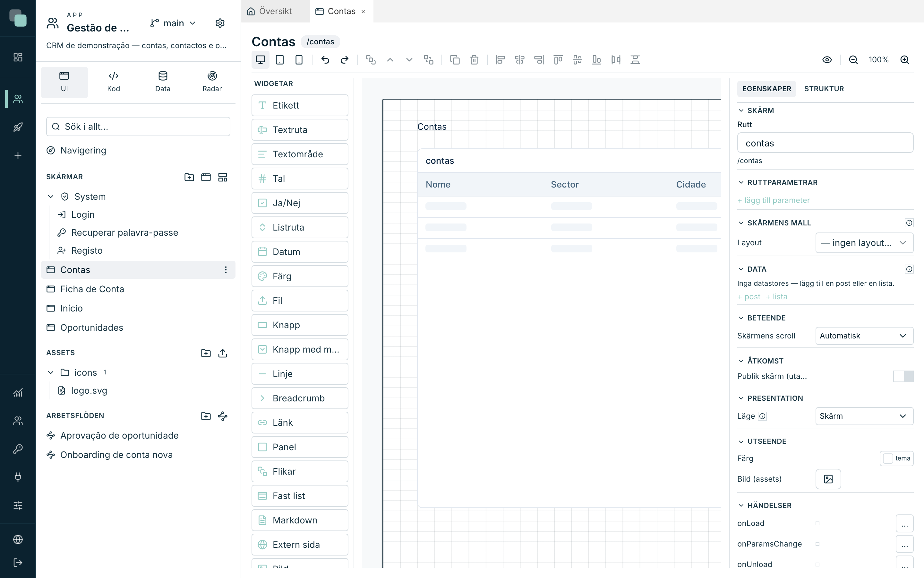
Task: Select desktop viewport icon
Action: point(261,60)
